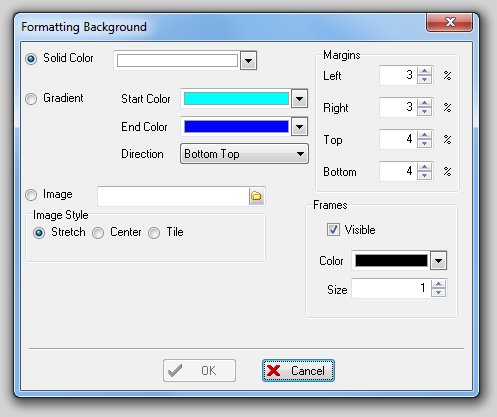Click the Right margin input field
Screen dimensions: 497x417
(398, 107)
